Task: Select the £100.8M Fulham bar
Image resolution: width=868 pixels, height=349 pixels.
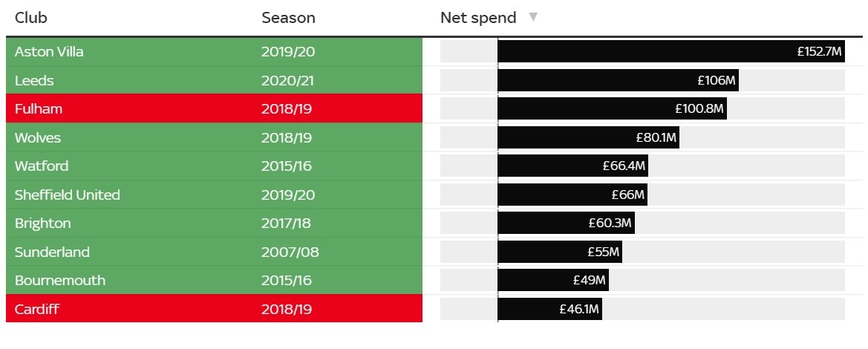Action: tap(612, 109)
